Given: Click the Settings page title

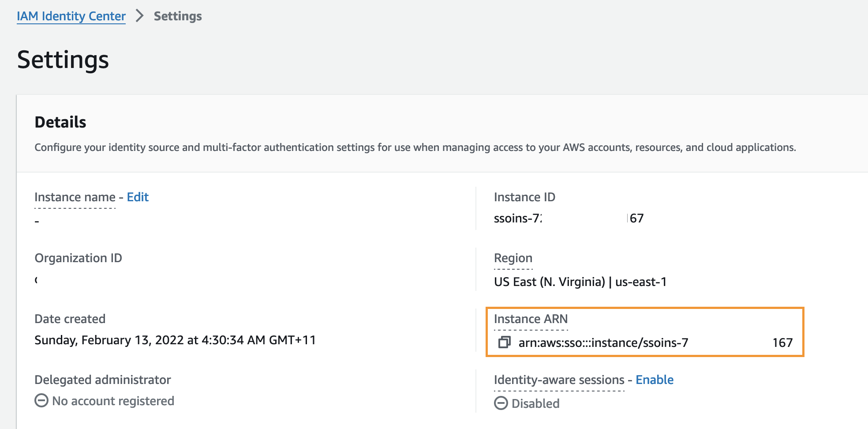Looking at the screenshot, I should [x=63, y=60].
